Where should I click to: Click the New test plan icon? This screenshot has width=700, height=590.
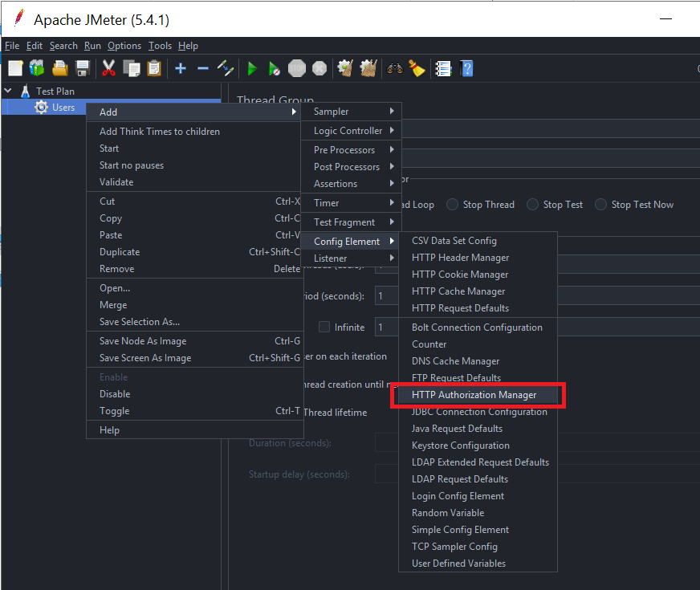(x=15, y=68)
